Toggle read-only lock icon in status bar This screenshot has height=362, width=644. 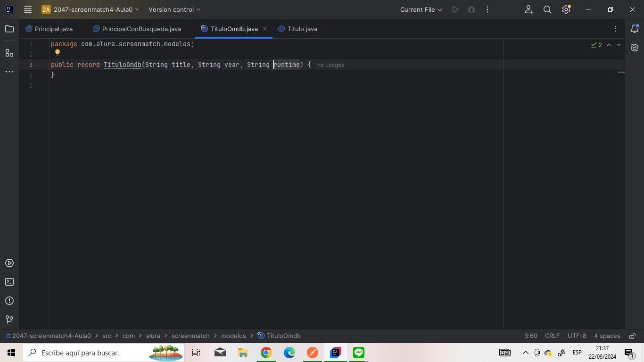pyautogui.click(x=632, y=336)
